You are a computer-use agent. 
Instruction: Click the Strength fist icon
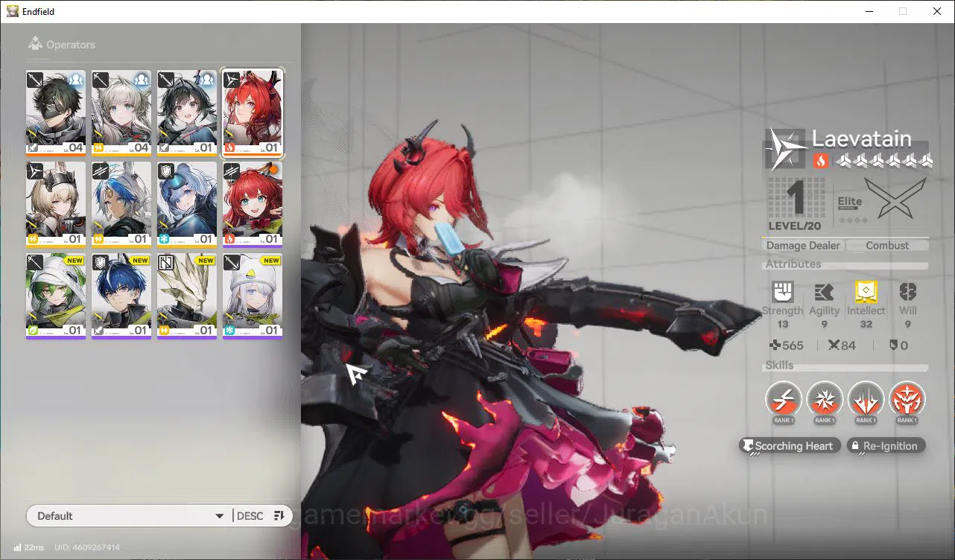782,292
